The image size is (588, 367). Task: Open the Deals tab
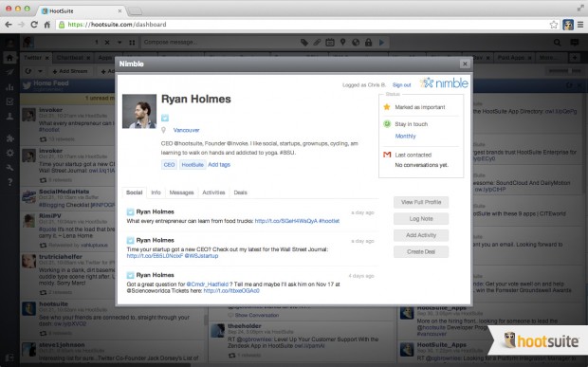pos(240,193)
